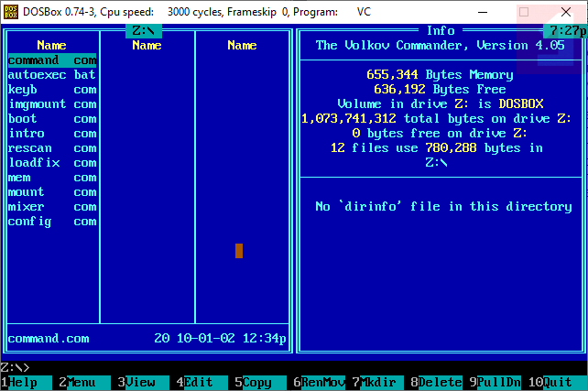Viewport: 588px width, 391px height.
Task: Select loadfix.com file entry
Action: coord(52,163)
